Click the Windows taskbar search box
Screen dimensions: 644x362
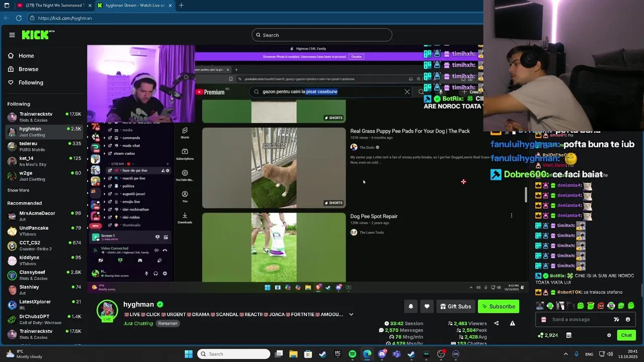[233, 354]
